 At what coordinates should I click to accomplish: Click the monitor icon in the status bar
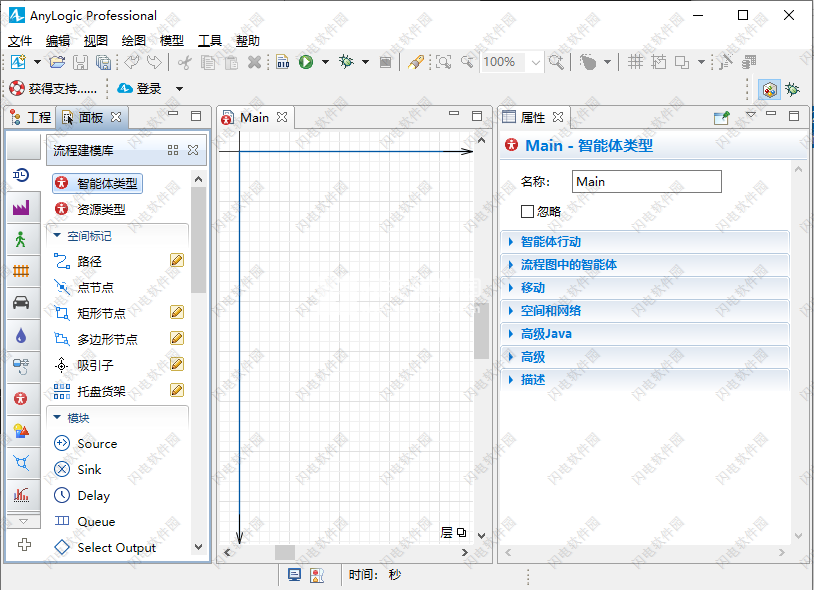pyautogui.click(x=294, y=575)
